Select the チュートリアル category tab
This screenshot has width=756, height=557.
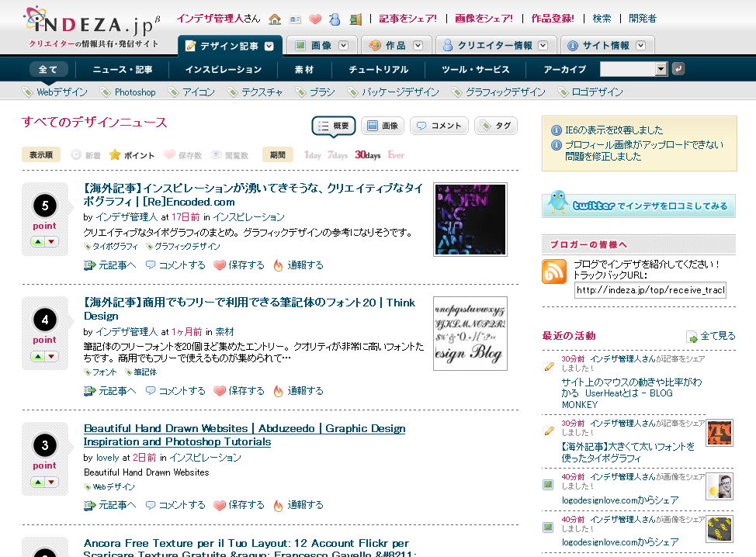[379, 69]
